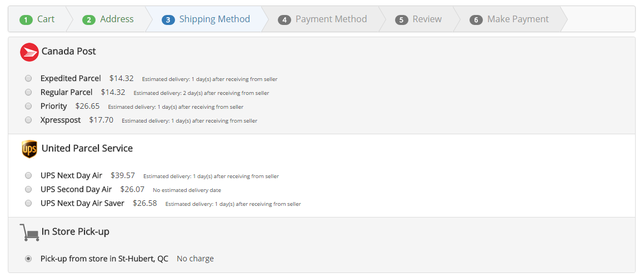This screenshot has height=278, width=644.
Task: Click the UPS shield logo icon
Action: click(29, 149)
